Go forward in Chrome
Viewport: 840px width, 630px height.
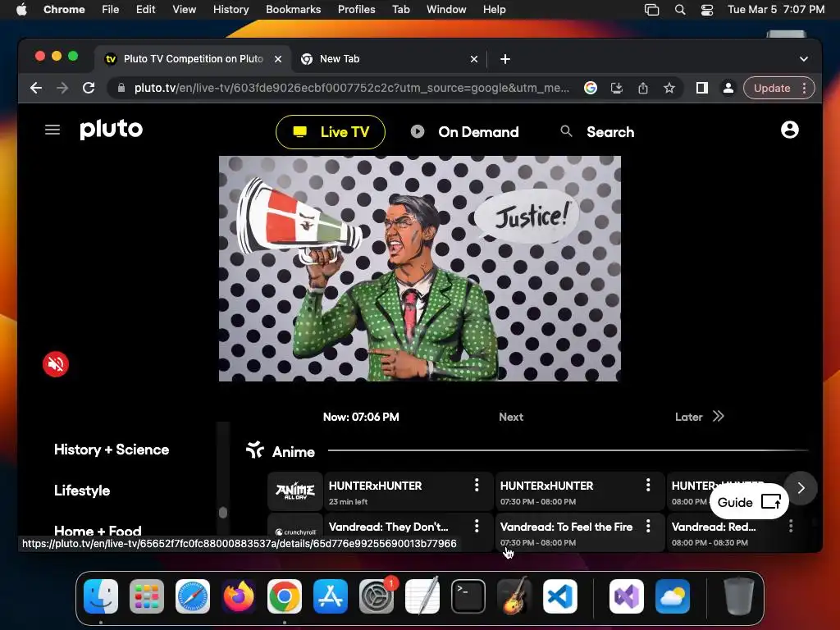point(62,88)
